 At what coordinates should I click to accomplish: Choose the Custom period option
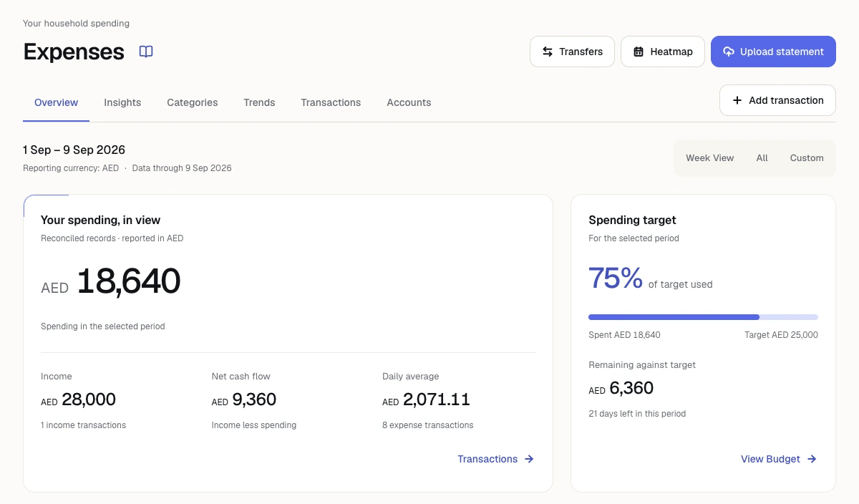tap(807, 158)
